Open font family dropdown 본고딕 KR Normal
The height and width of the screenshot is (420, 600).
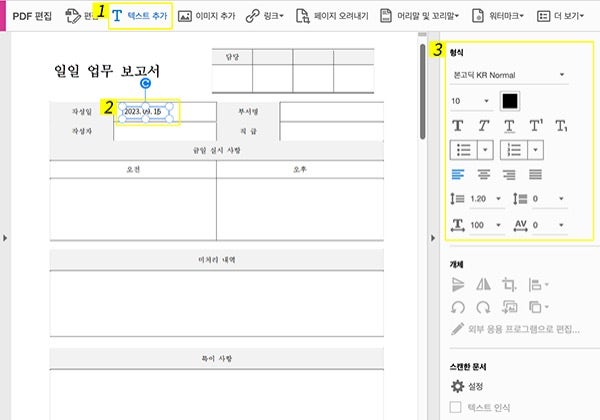(x=509, y=75)
